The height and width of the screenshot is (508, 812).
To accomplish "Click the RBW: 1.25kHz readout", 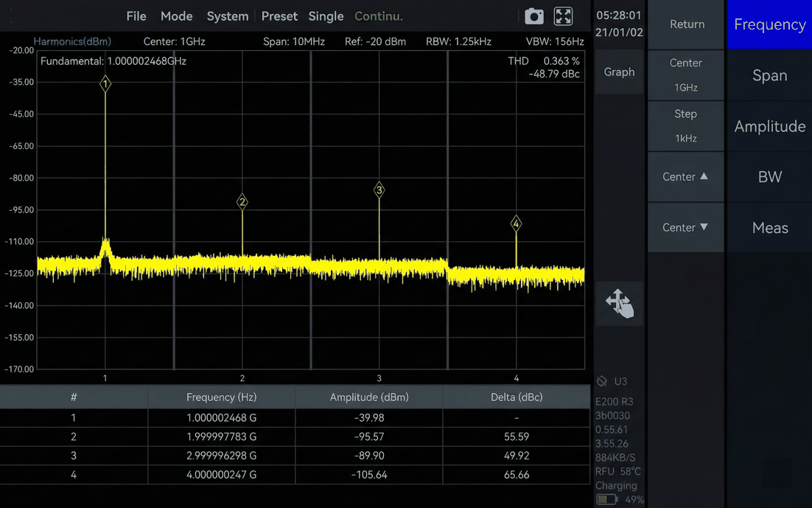I will click(458, 41).
